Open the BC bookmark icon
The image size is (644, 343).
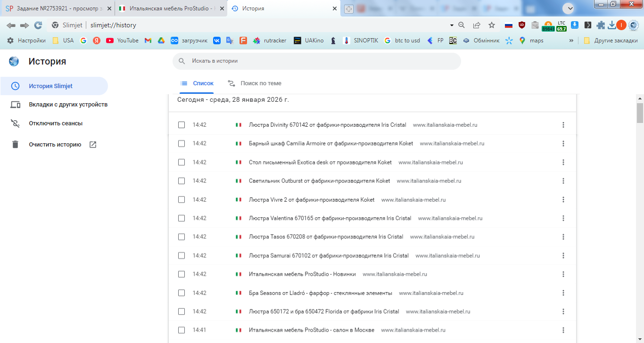[x=453, y=41]
